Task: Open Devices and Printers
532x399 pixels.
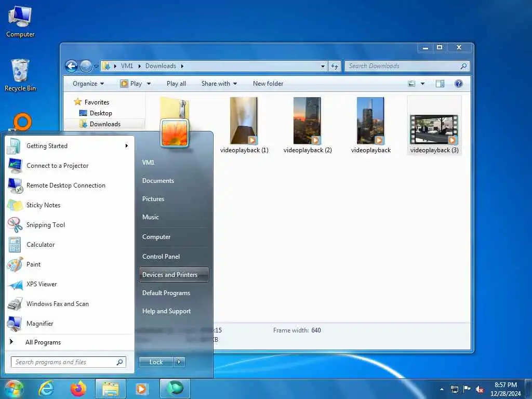Action: coord(174,275)
